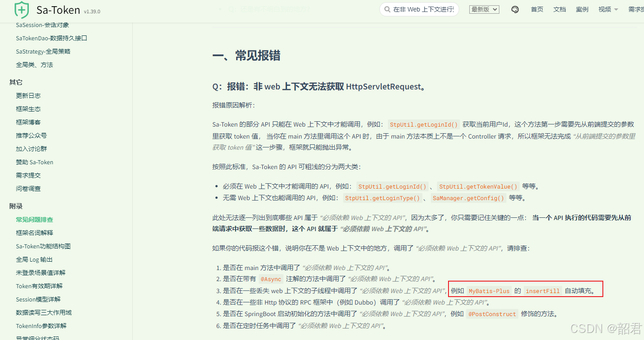
Task: Open 加入讨论群 in the sidebar
Action: (31, 149)
